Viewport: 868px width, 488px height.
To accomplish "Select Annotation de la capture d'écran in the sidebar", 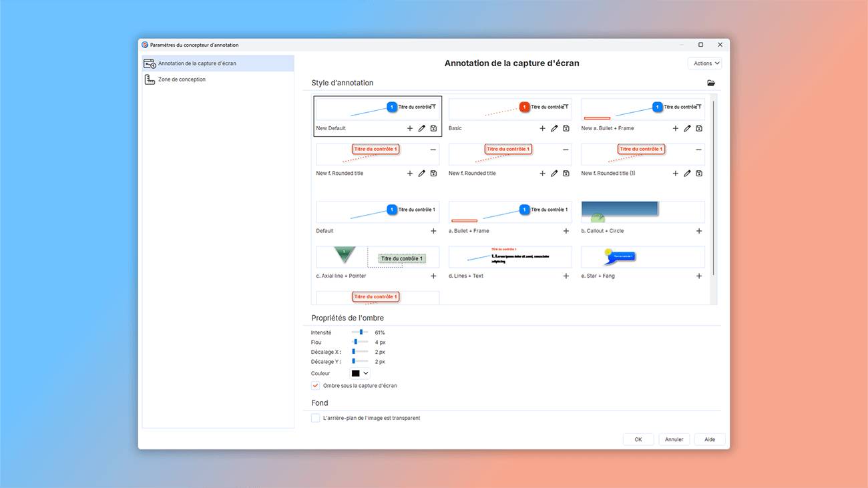I will pos(194,63).
